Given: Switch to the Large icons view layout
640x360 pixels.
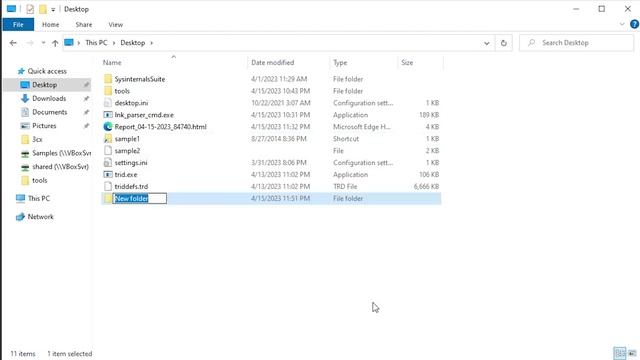Looking at the screenshot, I should coord(632,353).
